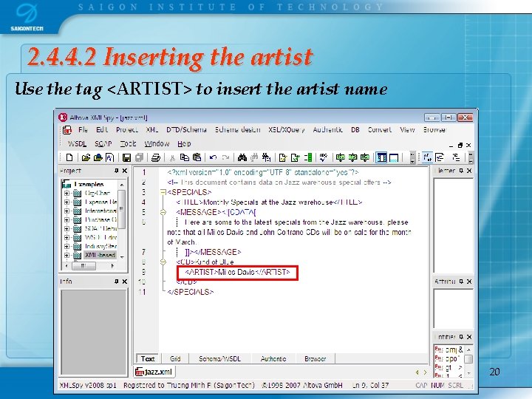
Task: Switch to the Schema/WSDL view tab
Action: pos(219,358)
